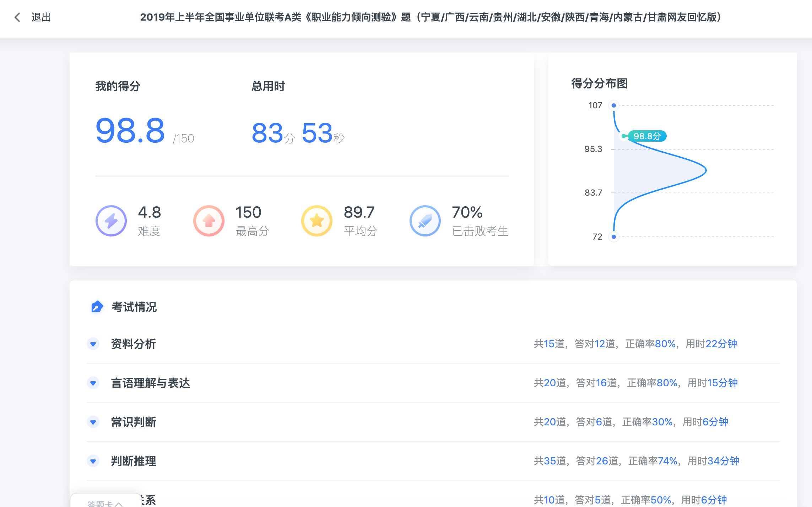Viewport: 812px width, 507px height.
Task: Click the 共35道 答对26道 statistics text
Action: pos(637,461)
